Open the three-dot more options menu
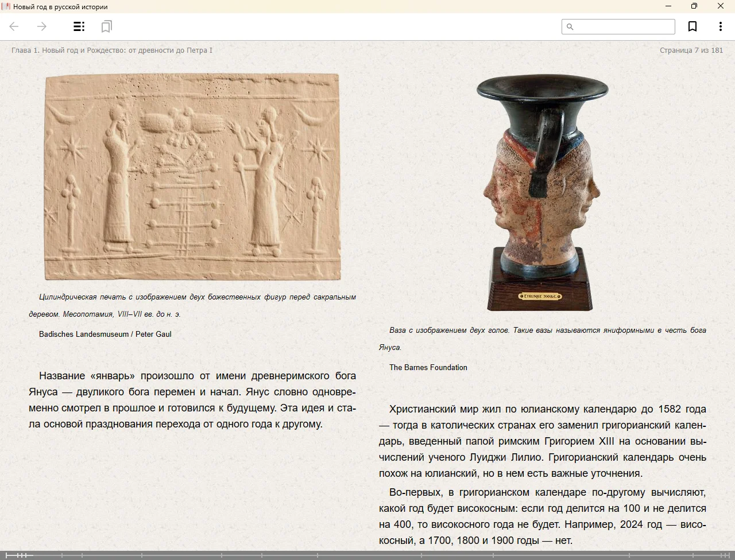The image size is (735, 560). click(x=720, y=26)
